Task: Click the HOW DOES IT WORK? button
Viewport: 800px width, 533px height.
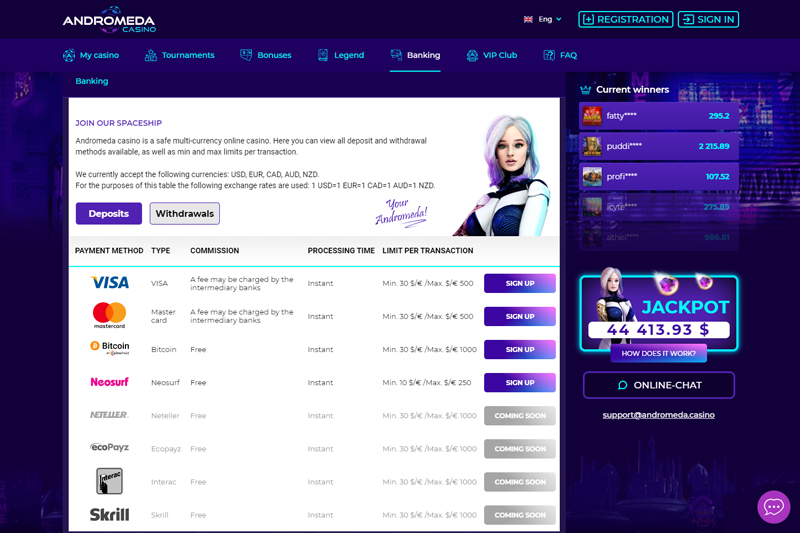Action: (659, 353)
